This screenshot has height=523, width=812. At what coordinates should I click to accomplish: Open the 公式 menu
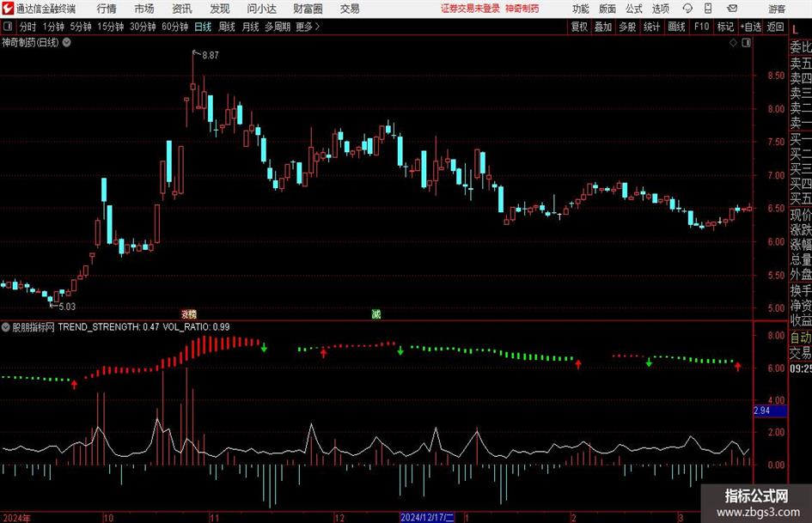pos(634,9)
